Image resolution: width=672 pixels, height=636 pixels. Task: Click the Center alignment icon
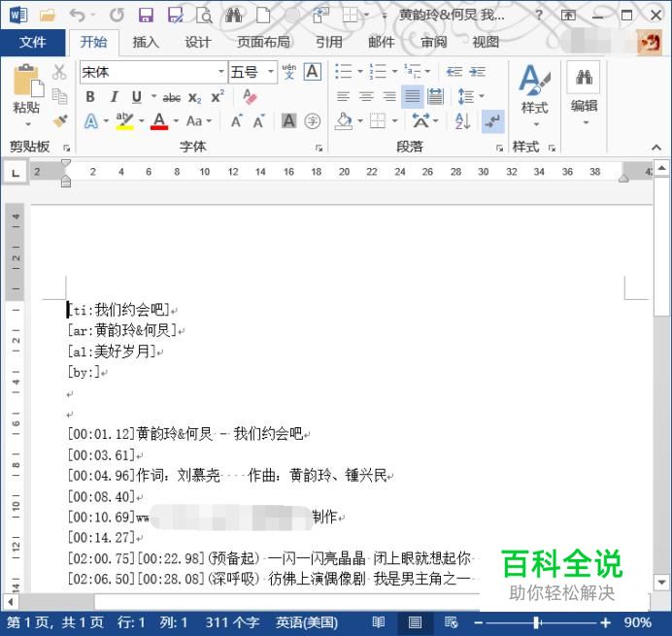[366, 96]
